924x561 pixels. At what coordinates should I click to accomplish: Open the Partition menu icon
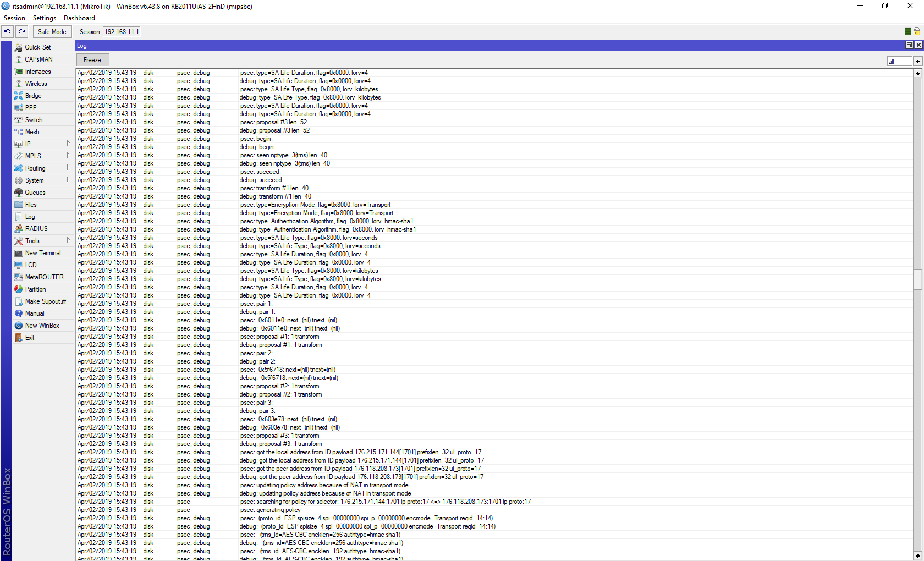point(19,289)
